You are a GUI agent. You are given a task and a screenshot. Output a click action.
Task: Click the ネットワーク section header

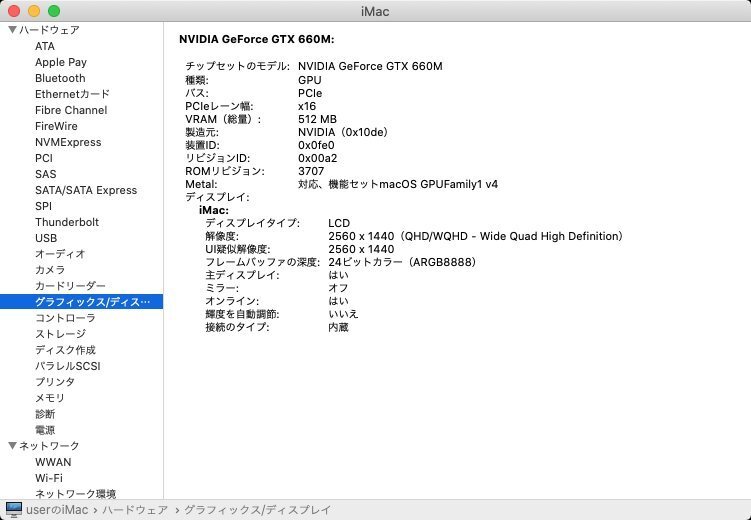[x=49, y=445]
